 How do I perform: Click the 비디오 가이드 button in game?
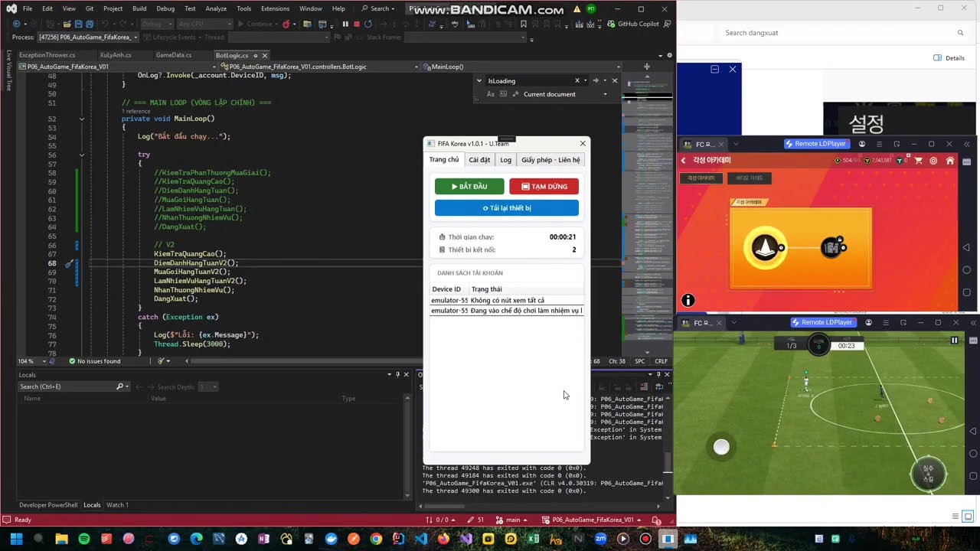pos(749,178)
